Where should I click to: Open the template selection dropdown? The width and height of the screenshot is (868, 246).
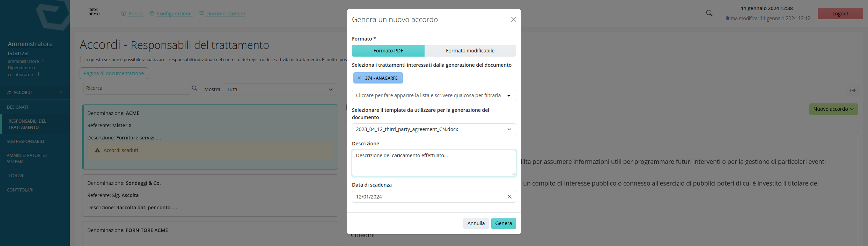click(434, 129)
